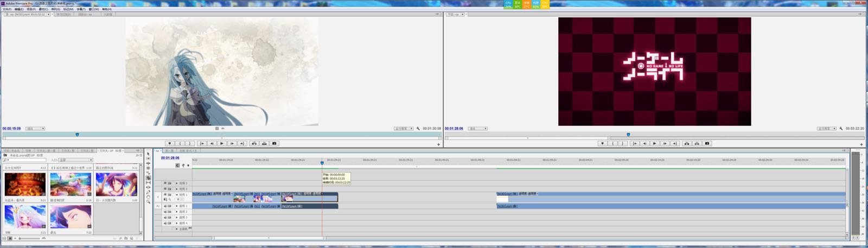Collapse the Video 1 track
Image resolution: width=868 pixels, height=248 pixels.
point(177,194)
